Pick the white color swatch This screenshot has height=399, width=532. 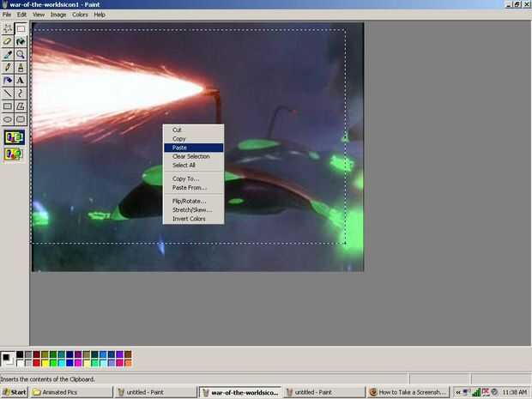point(20,363)
